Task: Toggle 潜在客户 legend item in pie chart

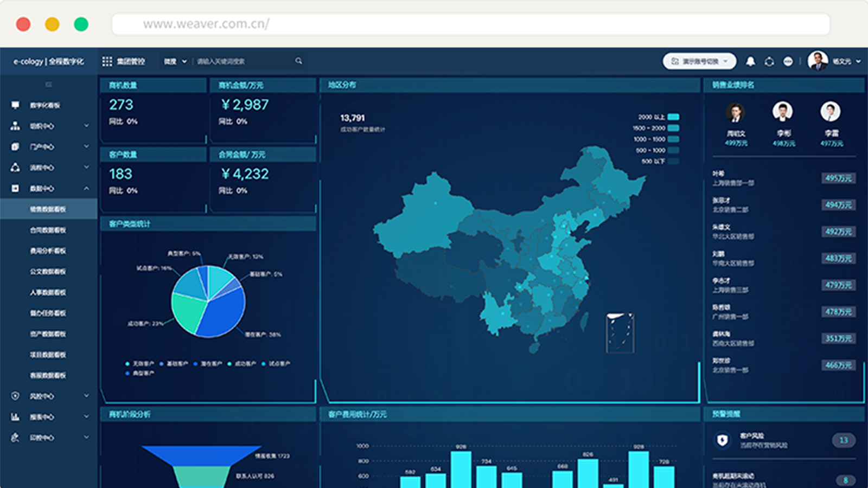Action: (208, 364)
